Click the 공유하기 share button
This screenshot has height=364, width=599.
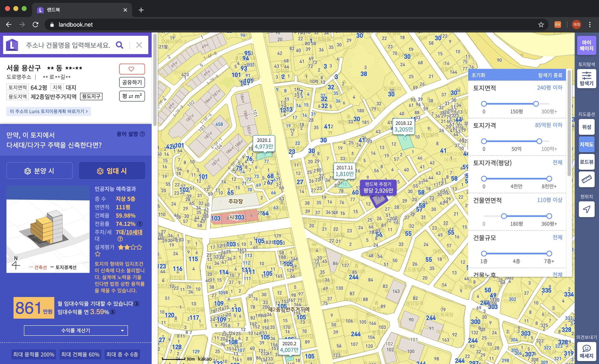132,83
